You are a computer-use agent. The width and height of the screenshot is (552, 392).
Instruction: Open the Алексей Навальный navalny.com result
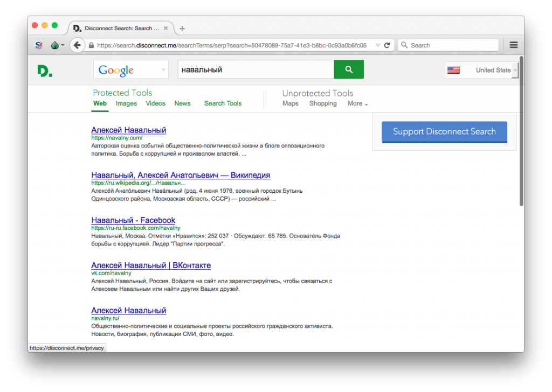tap(128, 130)
